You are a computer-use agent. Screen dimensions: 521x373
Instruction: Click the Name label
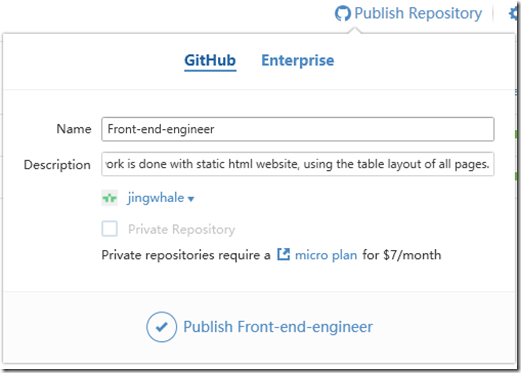74,129
